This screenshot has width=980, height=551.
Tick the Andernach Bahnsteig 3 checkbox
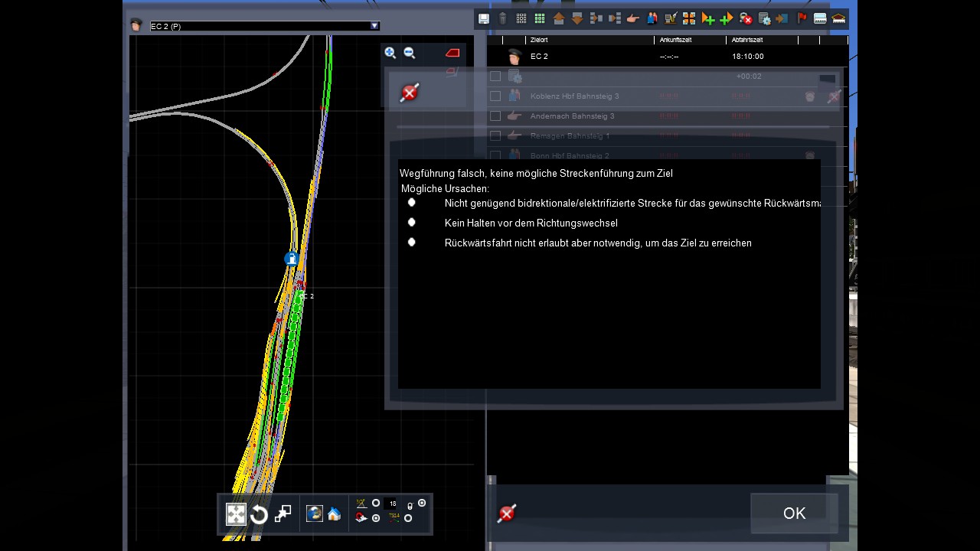495,116
